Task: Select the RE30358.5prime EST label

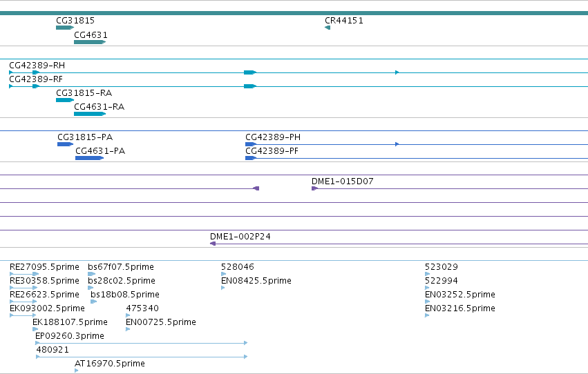Action: tap(44, 281)
